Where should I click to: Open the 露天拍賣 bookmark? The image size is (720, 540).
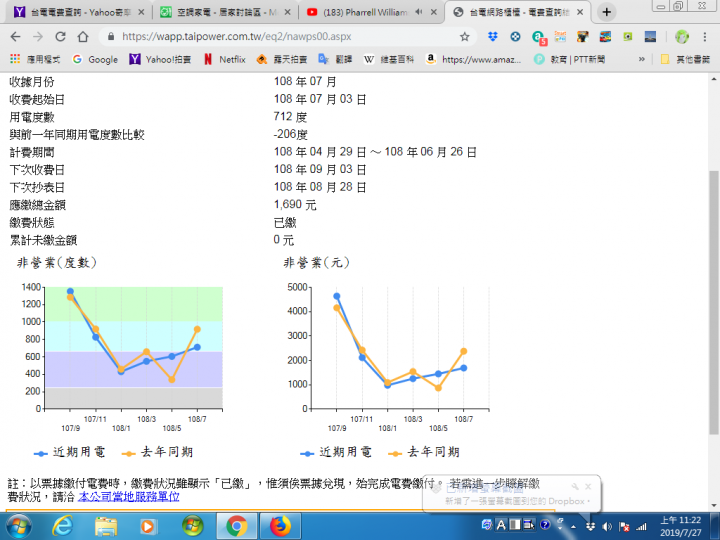[281, 59]
